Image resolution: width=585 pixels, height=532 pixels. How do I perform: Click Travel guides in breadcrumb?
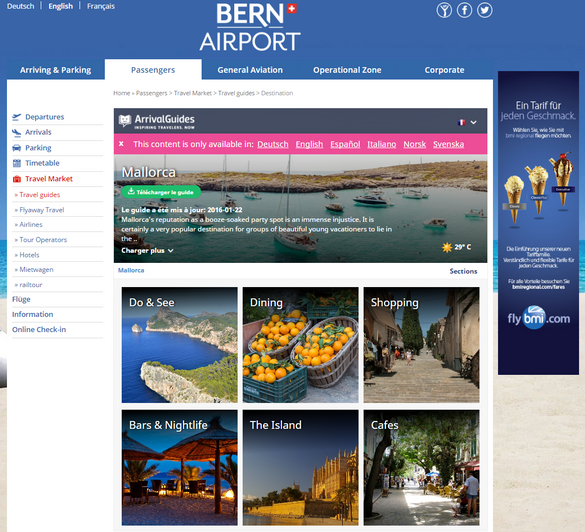click(x=236, y=93)
